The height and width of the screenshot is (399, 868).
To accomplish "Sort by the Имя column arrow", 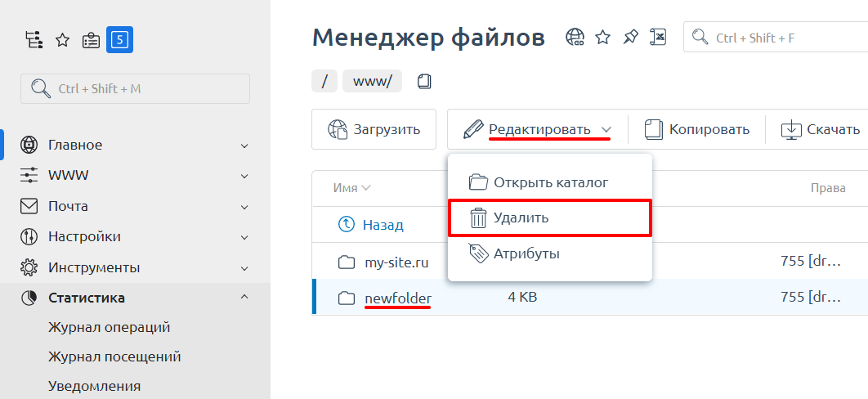I will click(x=365, y=188).
